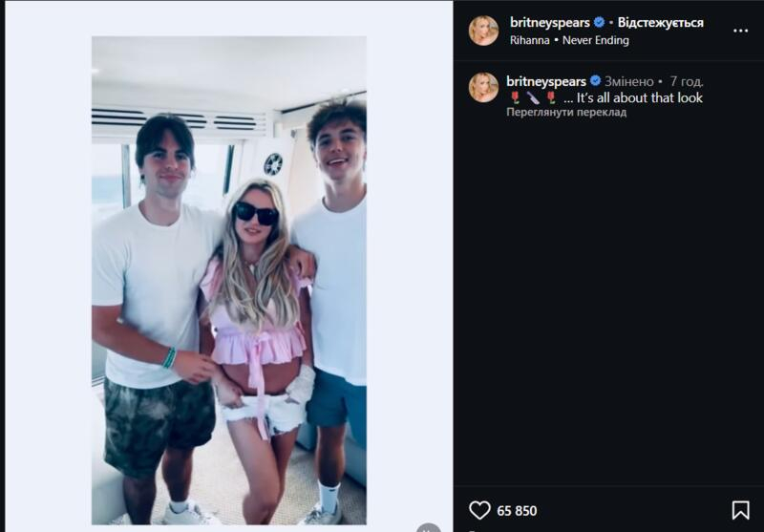The width and height of the screenshot is (764, 532).
Task: Click the 7 год. post timestamp
Action: (x=686, y=81)
